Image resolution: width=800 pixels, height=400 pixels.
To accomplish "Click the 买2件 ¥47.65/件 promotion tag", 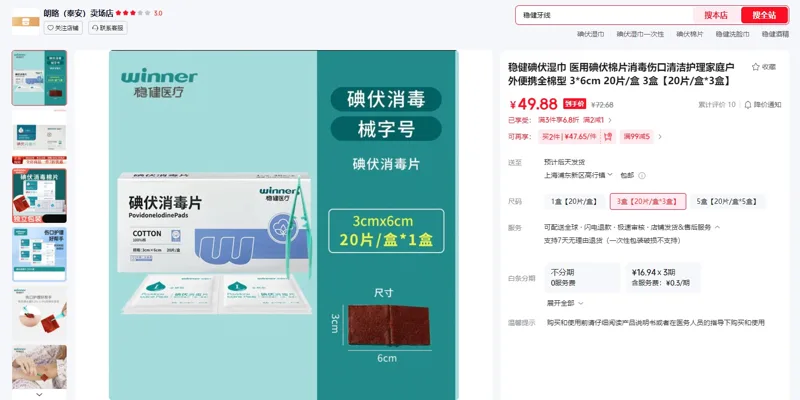I will click(569, 137).
